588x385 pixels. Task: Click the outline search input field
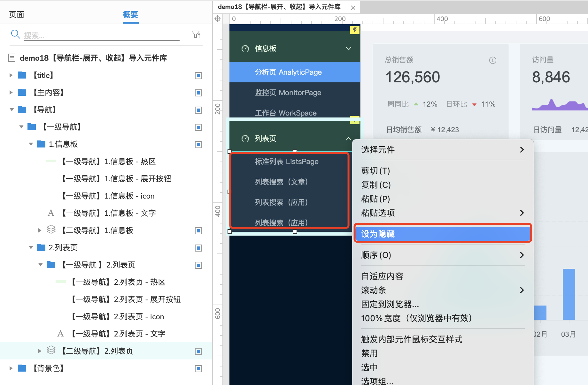(x=102, y=35)
